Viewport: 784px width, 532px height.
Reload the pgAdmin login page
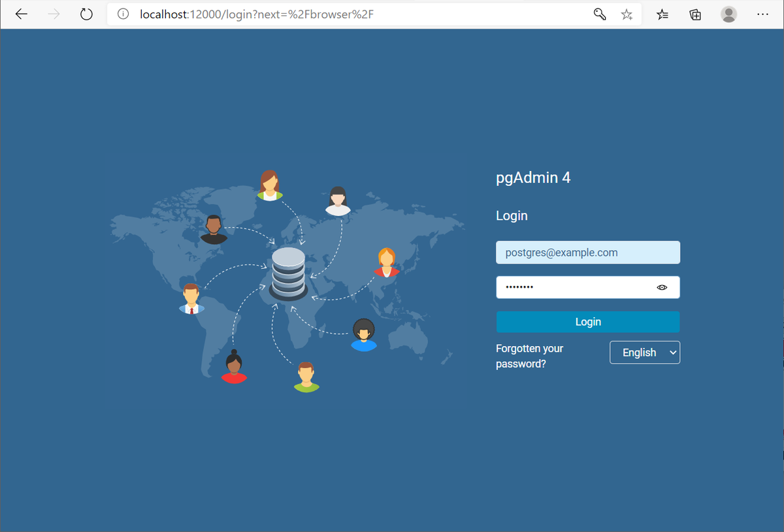point(86,14)
